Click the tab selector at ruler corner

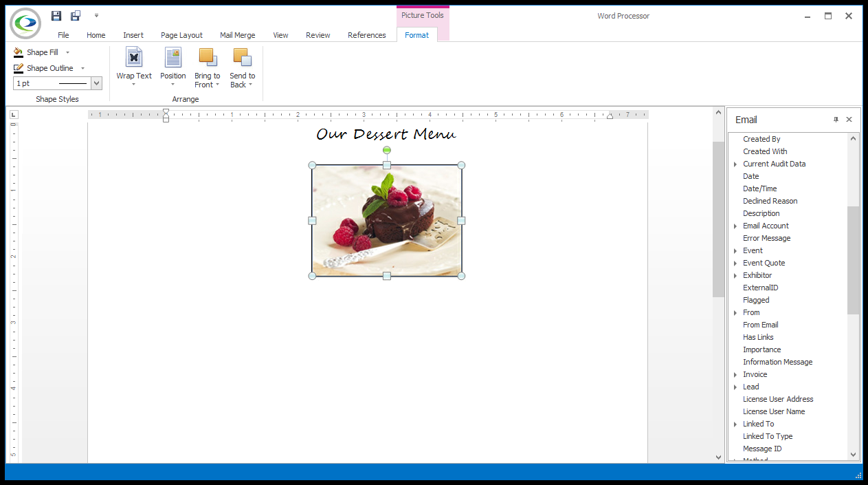pyautogui.click(x=14, y=114)
